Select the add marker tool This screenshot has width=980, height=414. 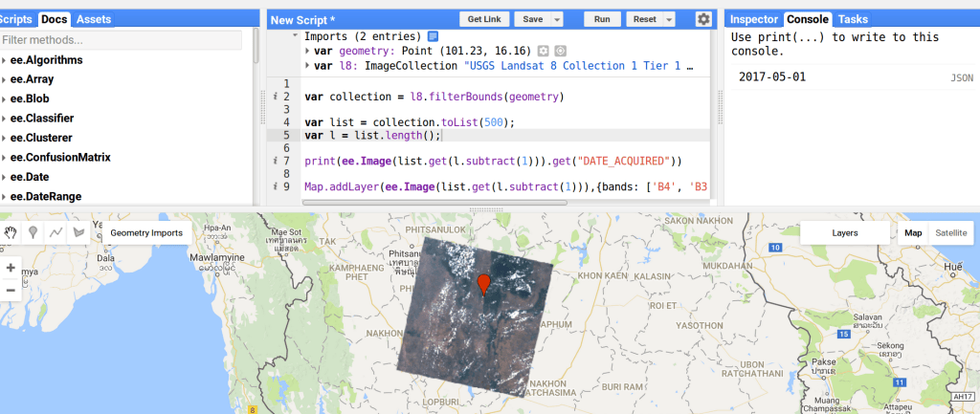[33, 233]
